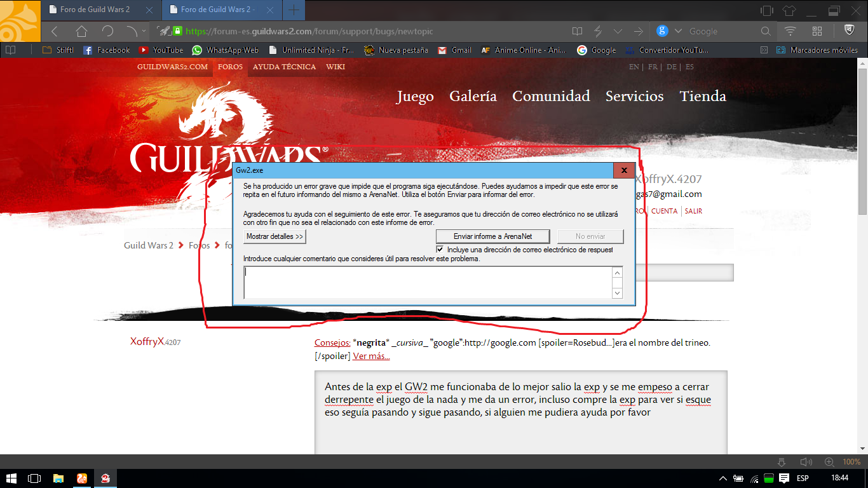Reload the page with the refresh icon
868x488 pixels.
pos(107,31)
